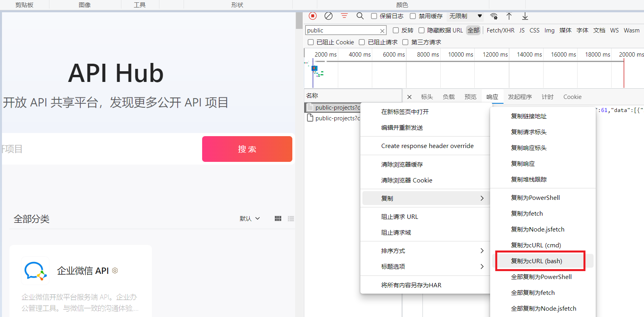Image resolution: width=644 pixels, height=317 pixels.
Task: Switch to grid view icon
Action: pyautogui.click(x=278, y=218)
